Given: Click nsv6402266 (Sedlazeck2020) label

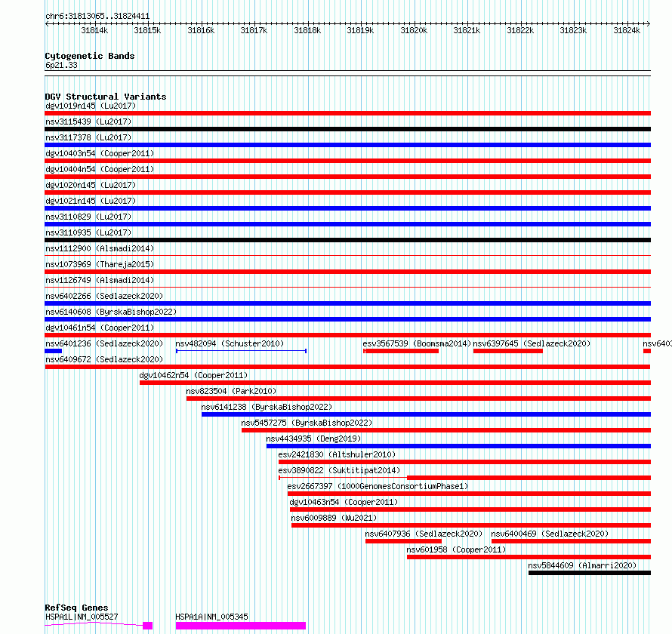Looking at the screenshot, I should tap(104, 296).
